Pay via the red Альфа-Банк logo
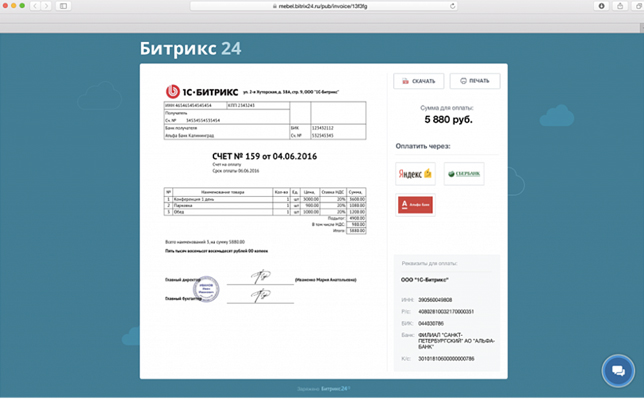The height and width of the screenshot is (400, 644). click(415, 205)
